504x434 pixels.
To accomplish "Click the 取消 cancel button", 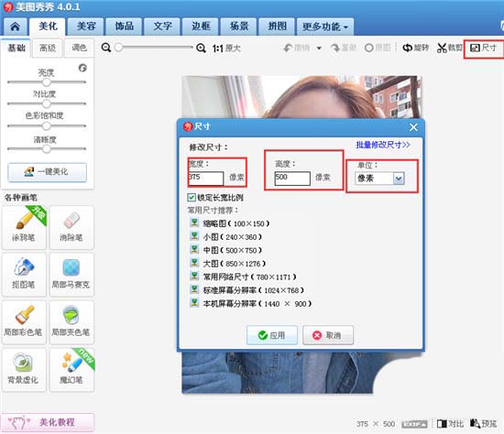I will (x=328, y=335).
